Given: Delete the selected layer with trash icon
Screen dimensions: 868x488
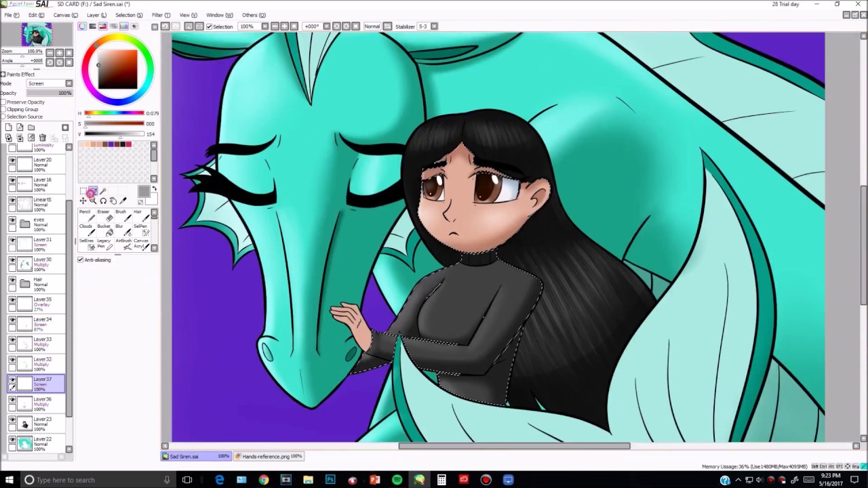Looking at the screenshot, I should 42,138.
